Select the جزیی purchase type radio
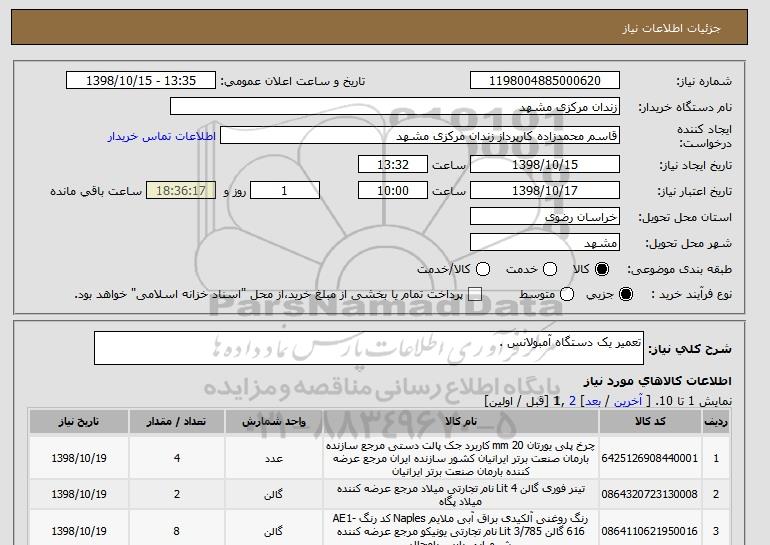 626,294
